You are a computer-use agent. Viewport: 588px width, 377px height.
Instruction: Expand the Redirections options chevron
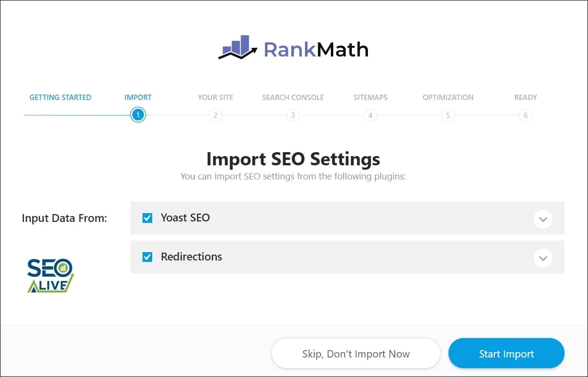pos(543,258)
